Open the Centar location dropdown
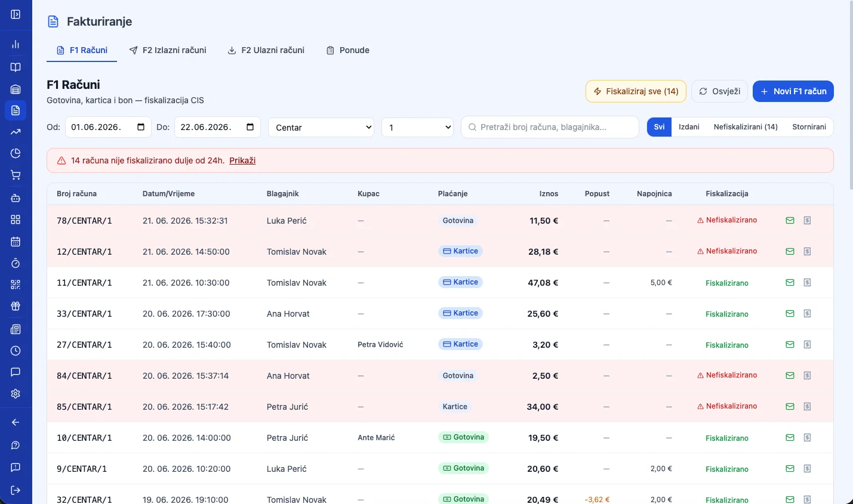 point(321,128)
